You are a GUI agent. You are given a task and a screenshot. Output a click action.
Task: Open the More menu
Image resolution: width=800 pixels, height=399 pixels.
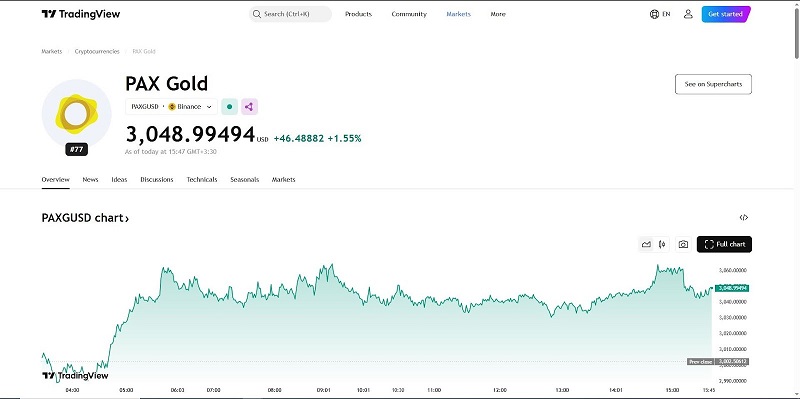[498, 14]
